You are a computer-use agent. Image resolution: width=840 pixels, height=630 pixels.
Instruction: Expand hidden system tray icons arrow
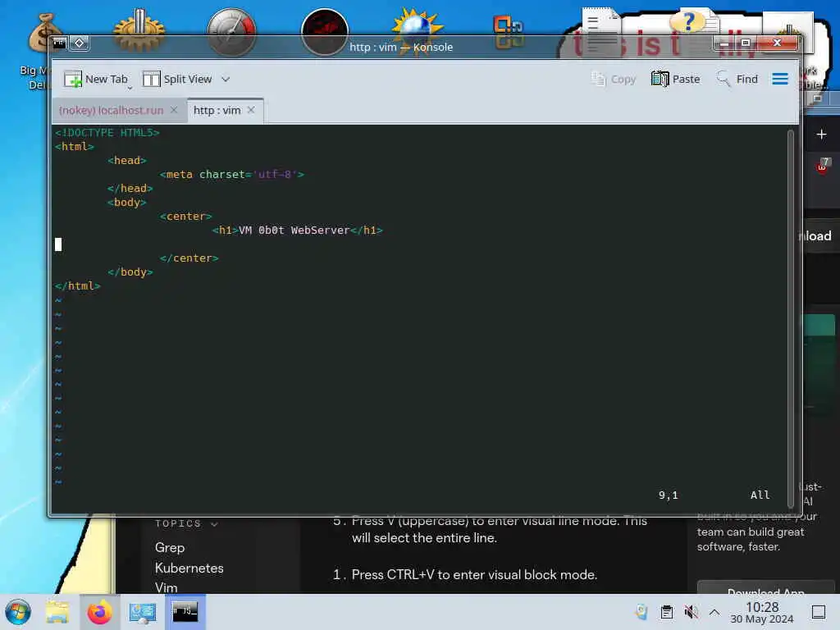coord(714,612)
